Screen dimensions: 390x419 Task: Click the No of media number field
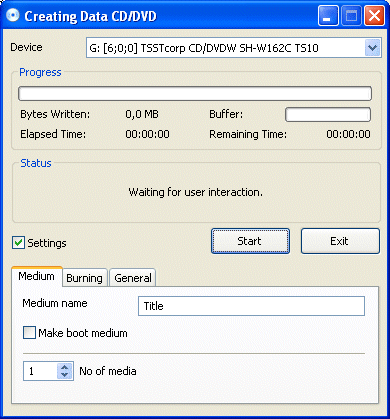[x=40, y=371]
